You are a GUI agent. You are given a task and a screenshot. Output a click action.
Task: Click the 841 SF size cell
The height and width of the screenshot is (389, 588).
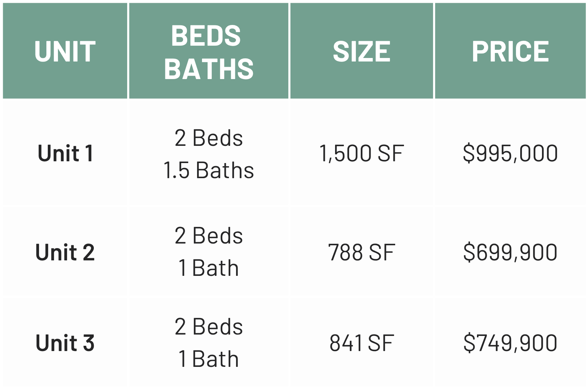(361, 343)
